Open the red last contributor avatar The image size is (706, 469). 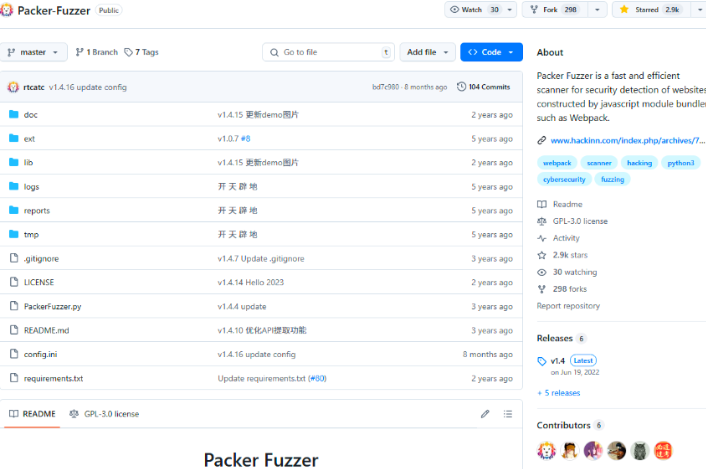pos(663,451)
